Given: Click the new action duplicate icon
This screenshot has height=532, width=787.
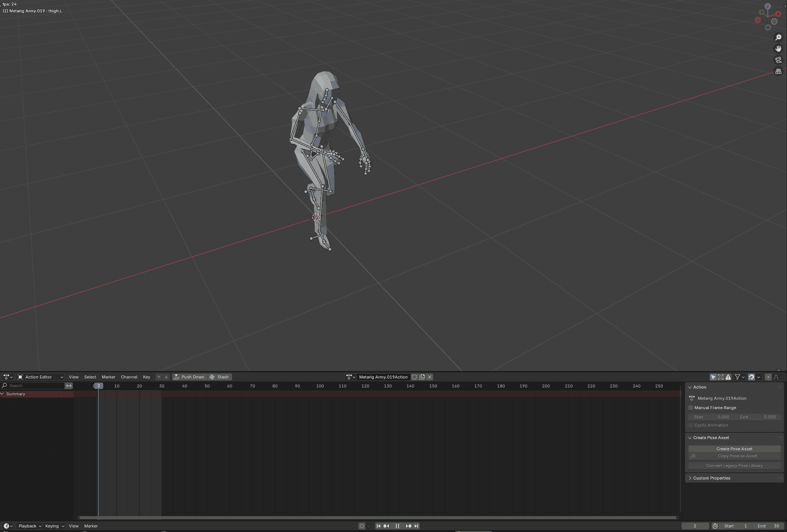Looking at the screenshot, I should tap(422, 377).
